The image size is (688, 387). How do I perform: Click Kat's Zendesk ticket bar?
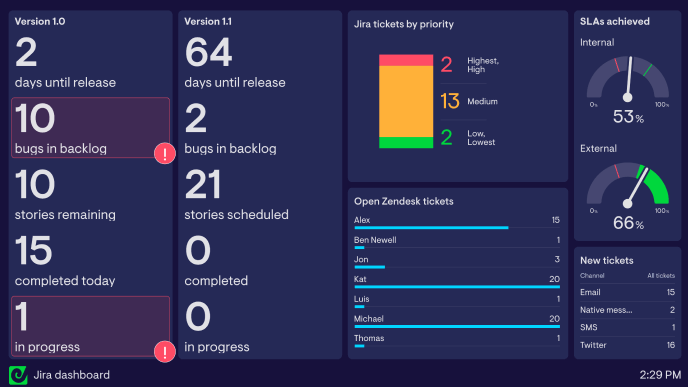457,287
